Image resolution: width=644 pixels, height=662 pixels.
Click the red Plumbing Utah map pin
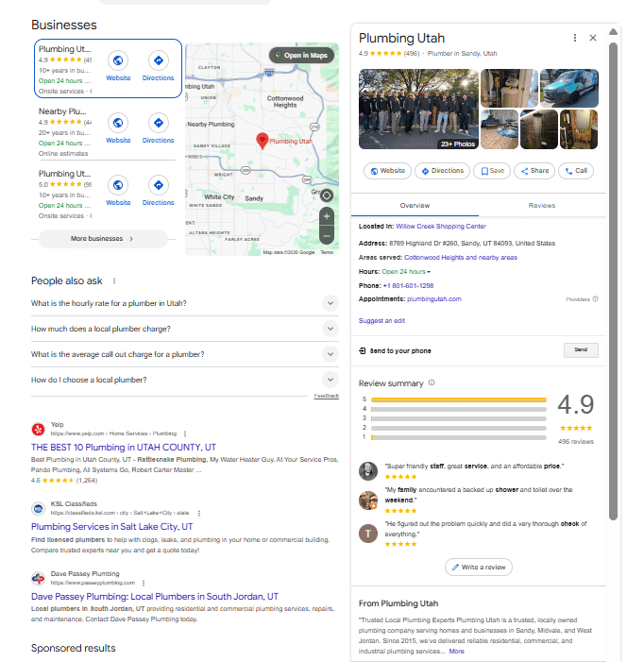263,141
